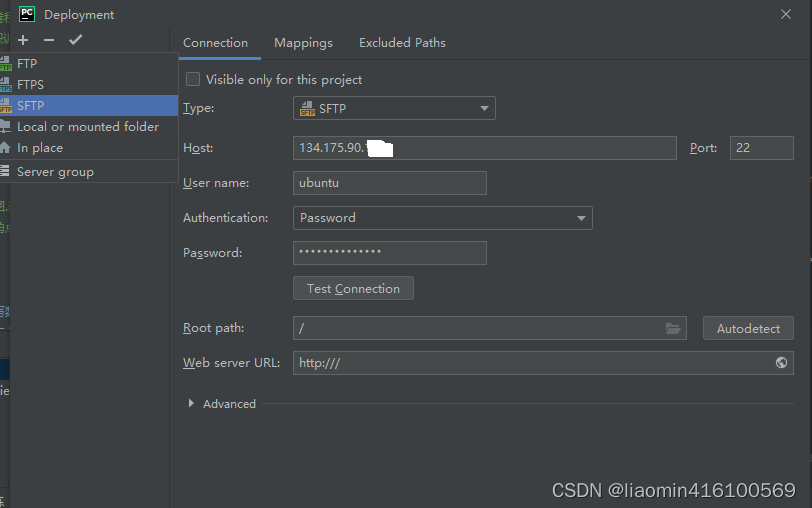Go to the Excluded Paths tab
The image size is (812, 508).
(402, 43)
